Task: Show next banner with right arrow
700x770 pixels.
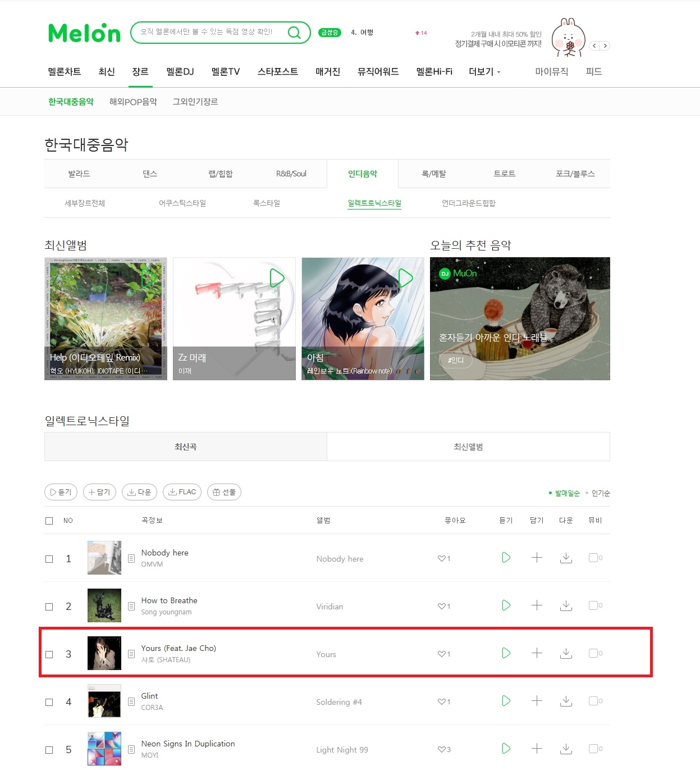Action: point(605,46)
